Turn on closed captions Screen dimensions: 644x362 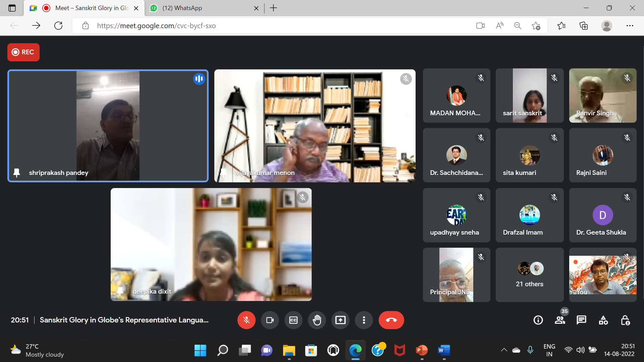(293, 320)
